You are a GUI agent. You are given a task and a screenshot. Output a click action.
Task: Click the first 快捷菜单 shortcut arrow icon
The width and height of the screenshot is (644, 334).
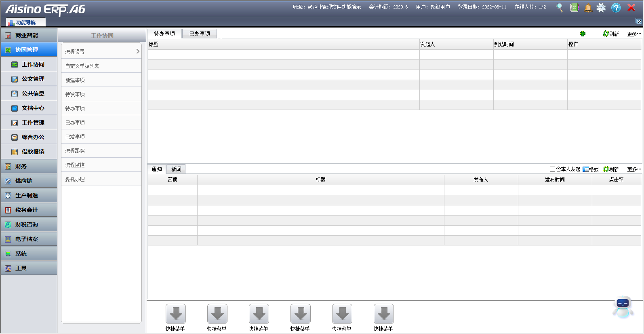[x=175, y=314]
